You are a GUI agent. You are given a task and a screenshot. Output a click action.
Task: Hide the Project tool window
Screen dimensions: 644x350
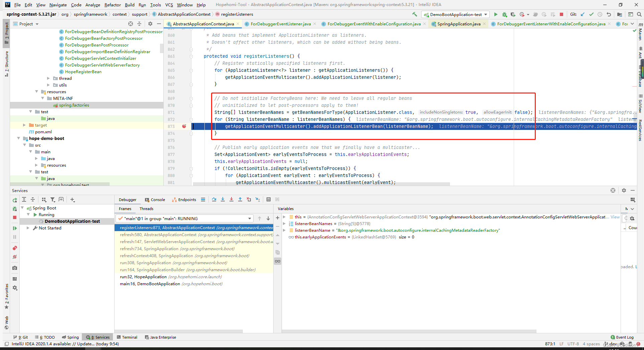[x=159, y=24]
